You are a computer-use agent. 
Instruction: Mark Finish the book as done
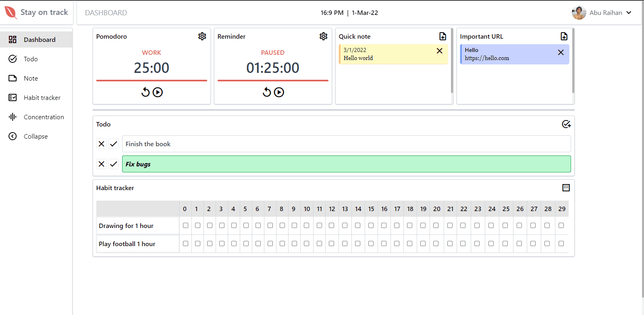tap(114, 144)
